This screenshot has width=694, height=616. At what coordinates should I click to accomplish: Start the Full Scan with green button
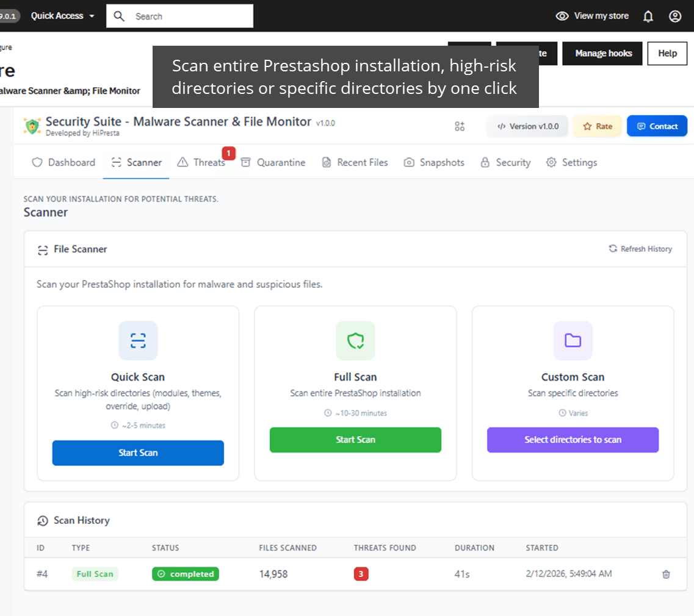tap(355, 440)
